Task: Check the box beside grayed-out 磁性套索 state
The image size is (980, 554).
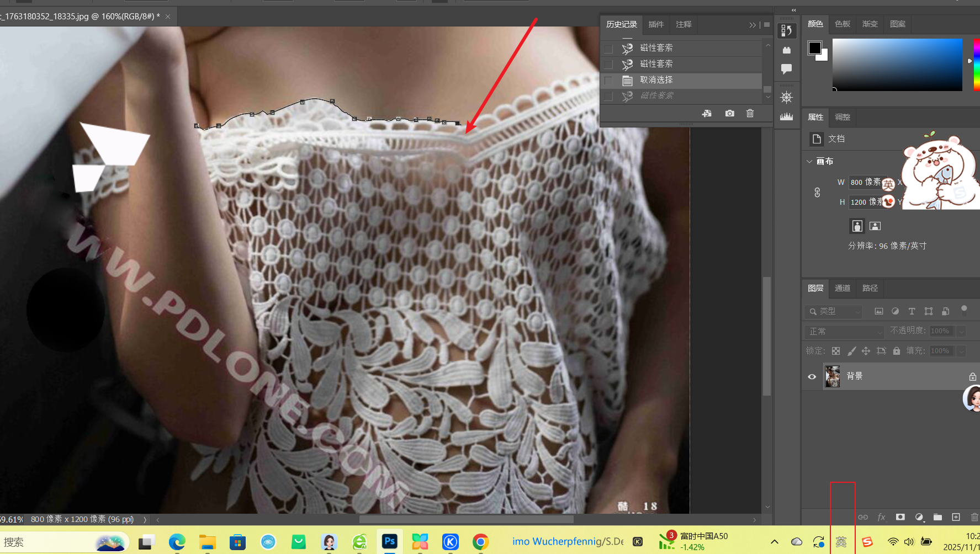Action: [x=608, y=97]
